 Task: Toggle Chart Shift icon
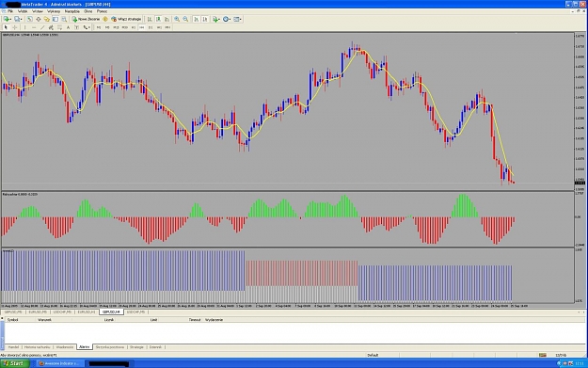click(205, 19)
